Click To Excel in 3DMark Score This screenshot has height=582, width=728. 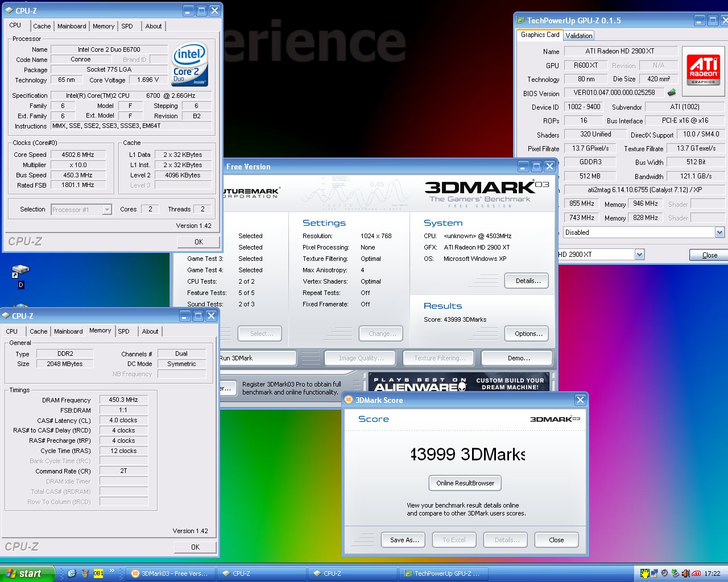(x=454, y=540)
